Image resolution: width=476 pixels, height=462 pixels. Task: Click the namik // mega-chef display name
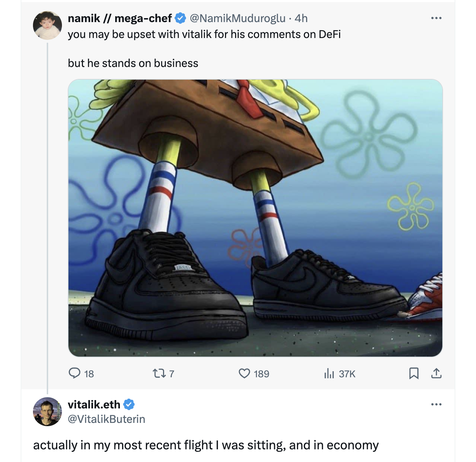pyautogui.click(x=120, y=18)
